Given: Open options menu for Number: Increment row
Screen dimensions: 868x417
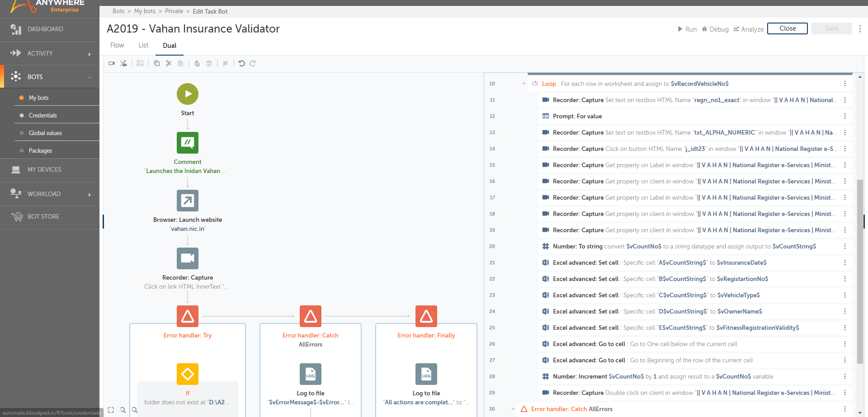Looking at the screenshot, I should coord(844,376).
